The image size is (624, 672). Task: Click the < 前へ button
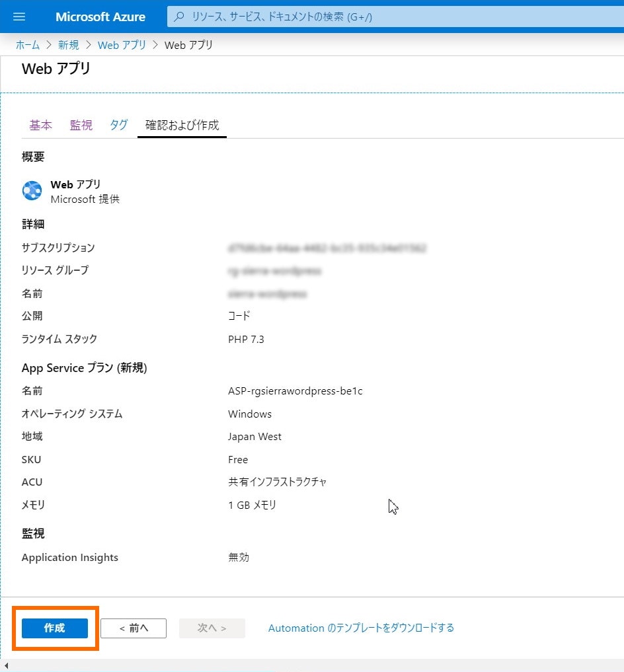(134, 628)
